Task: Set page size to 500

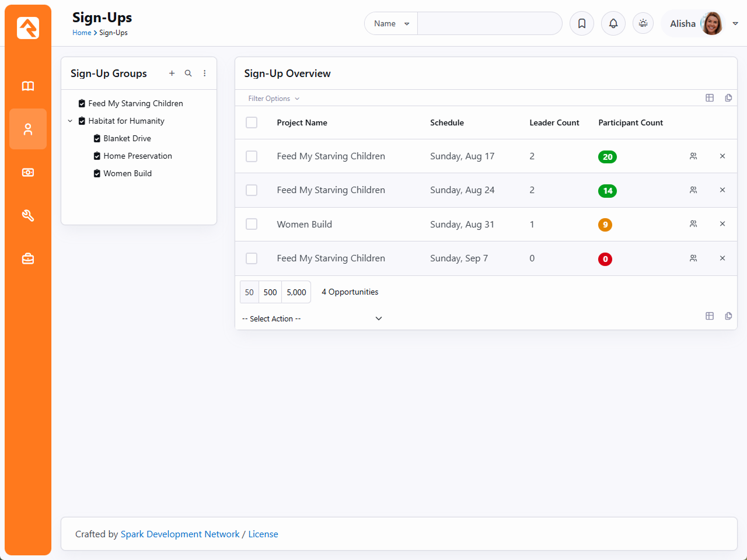Action: tap(270, 292)
